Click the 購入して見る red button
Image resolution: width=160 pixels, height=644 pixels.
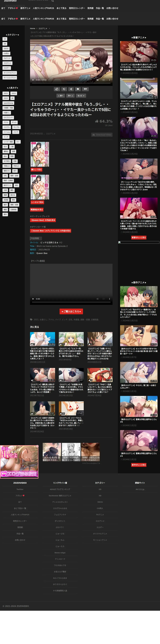tap(36, 169)
